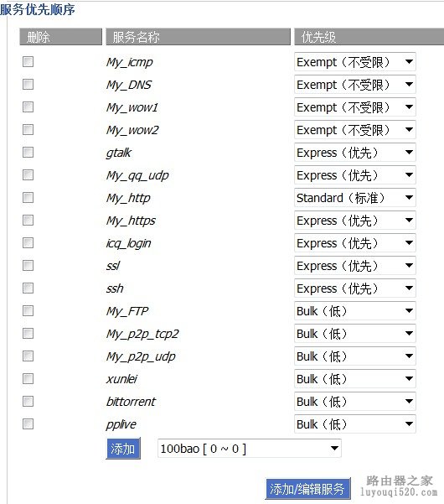The height and width of the screenshot is (504, 444).
Task: Click the 添加/编辑服务 button
Action: coord(308,489)
